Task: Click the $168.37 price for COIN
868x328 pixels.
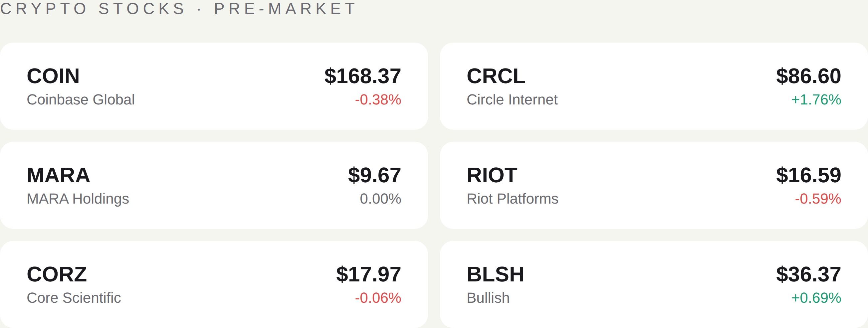Action: (362, 76)
